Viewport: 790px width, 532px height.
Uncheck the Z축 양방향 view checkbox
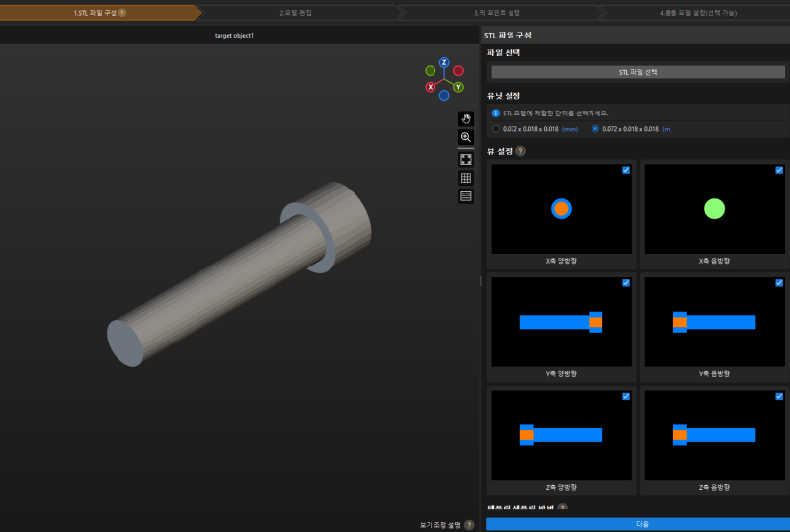pos(626,396)
